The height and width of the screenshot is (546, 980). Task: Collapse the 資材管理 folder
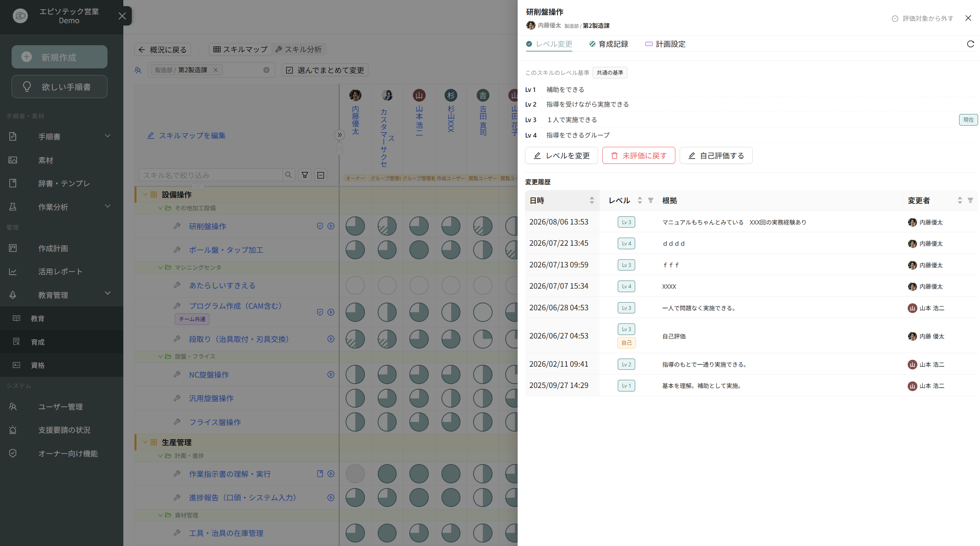point(160,515)
